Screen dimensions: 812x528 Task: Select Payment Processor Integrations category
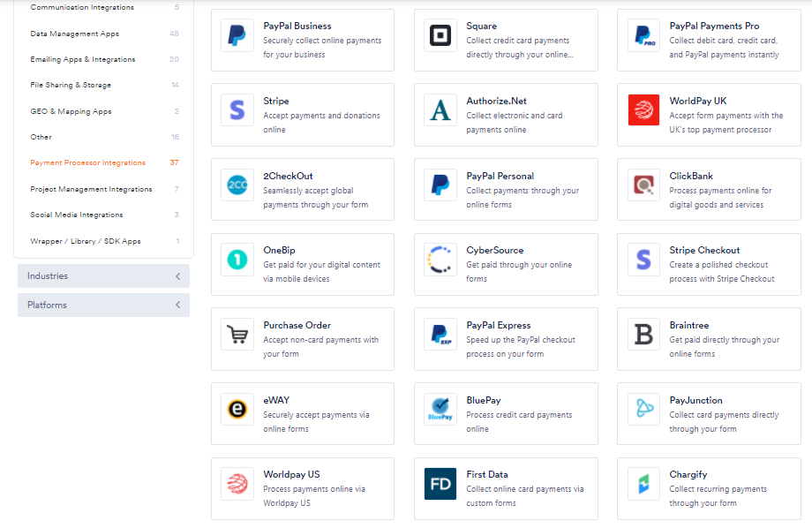(x=103, y=162)
